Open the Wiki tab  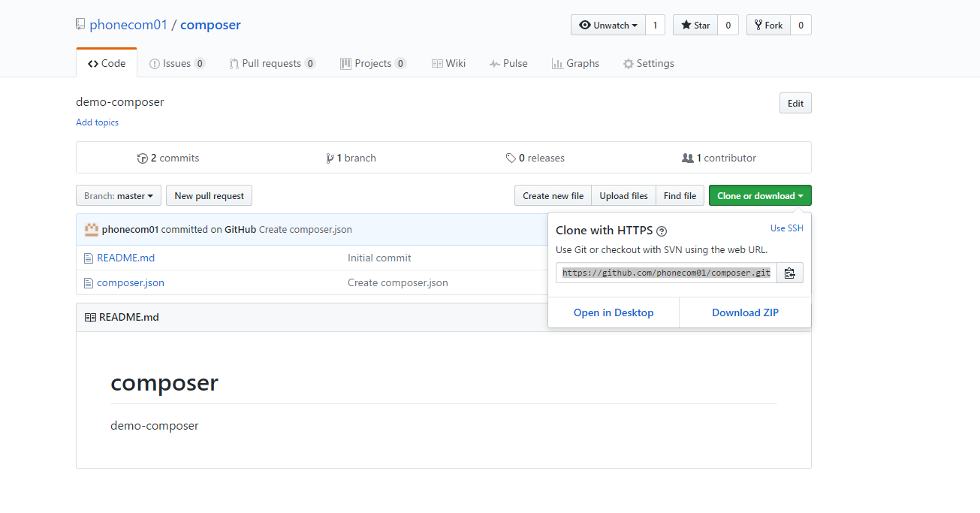click(448, 63)
